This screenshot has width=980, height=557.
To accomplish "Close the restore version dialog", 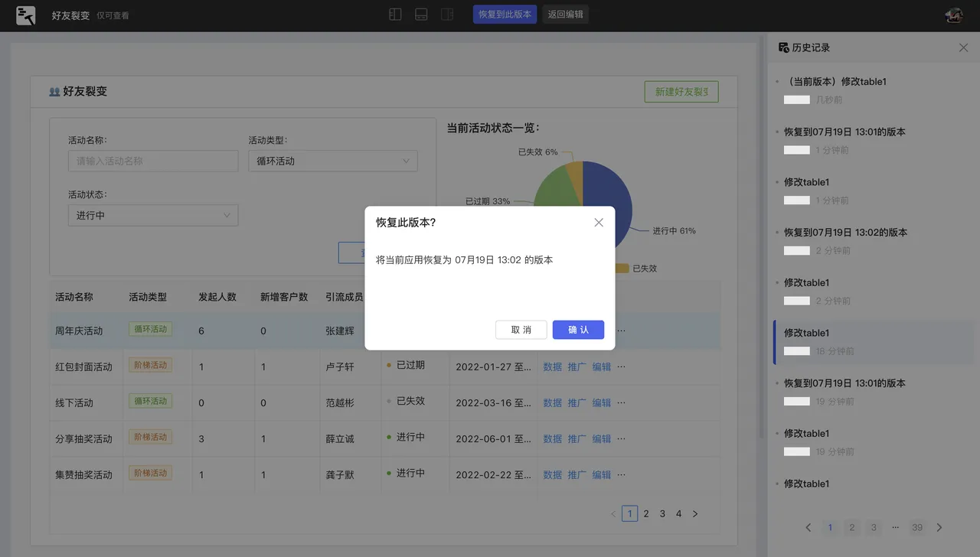I will (x=599, y=222).
